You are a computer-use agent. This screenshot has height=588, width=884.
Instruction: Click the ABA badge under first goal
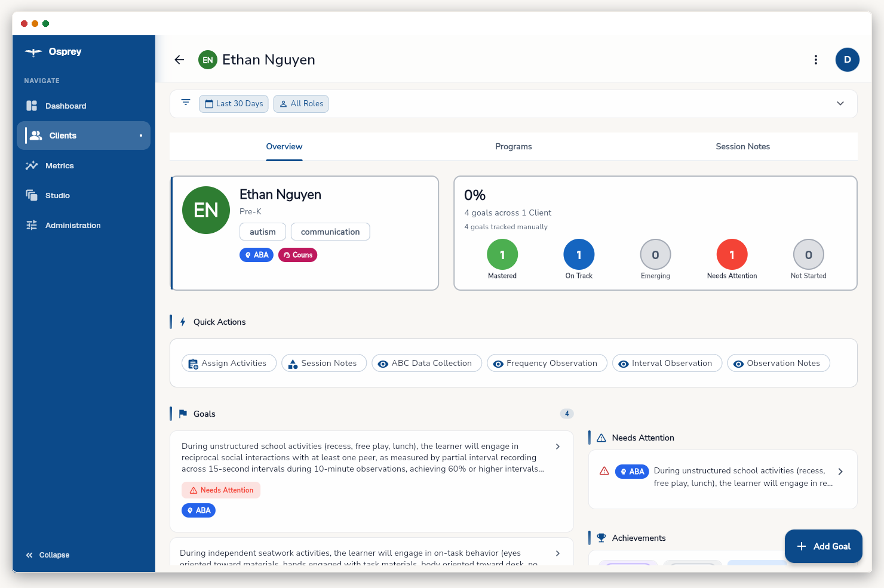[198, 510]
